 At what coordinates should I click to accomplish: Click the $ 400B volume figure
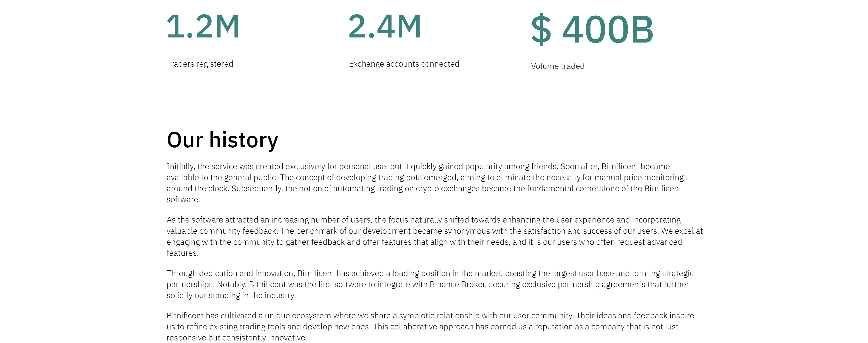592,30
